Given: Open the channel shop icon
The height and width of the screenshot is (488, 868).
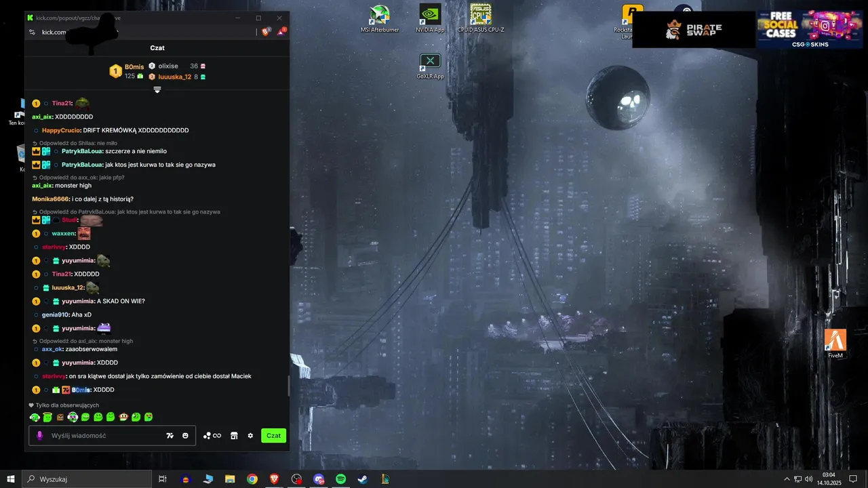Looking at the screenshot, I should click(x=234, y=436).
